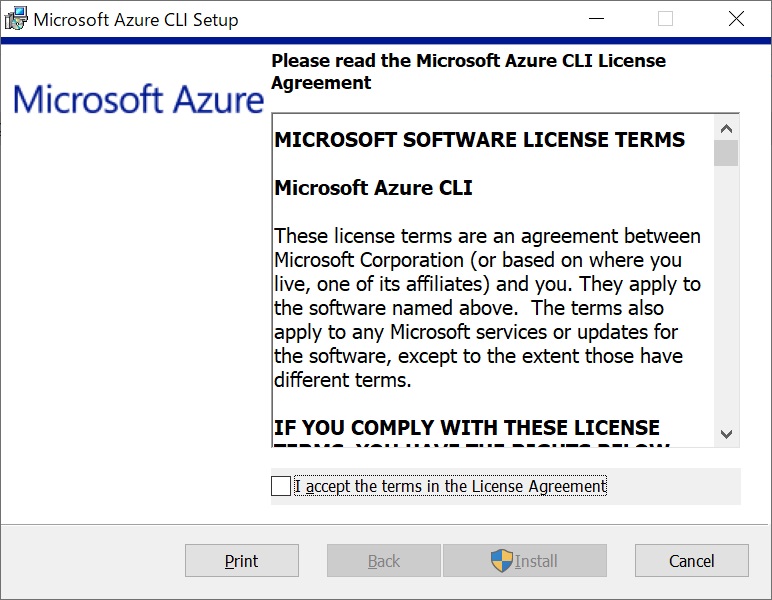Click the Microsoft Azure logo
The height and width of the screenshot is (600, 772).
(x=138, y=99)
